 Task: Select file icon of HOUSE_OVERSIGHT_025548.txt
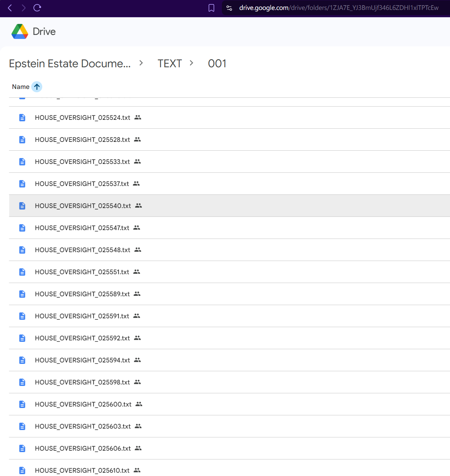point(22,250)
